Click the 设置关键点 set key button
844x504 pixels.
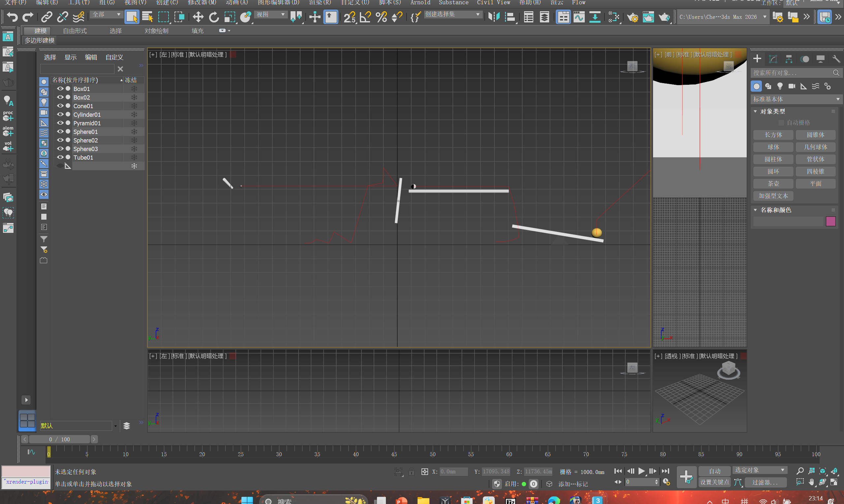[x=714, y=482]
